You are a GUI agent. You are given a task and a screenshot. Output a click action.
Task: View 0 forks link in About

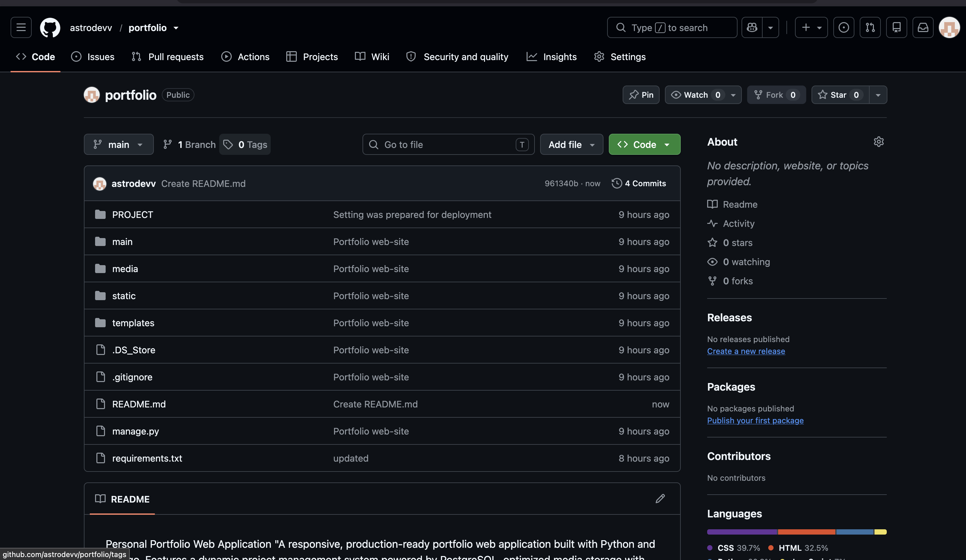(x=730, y=281)
